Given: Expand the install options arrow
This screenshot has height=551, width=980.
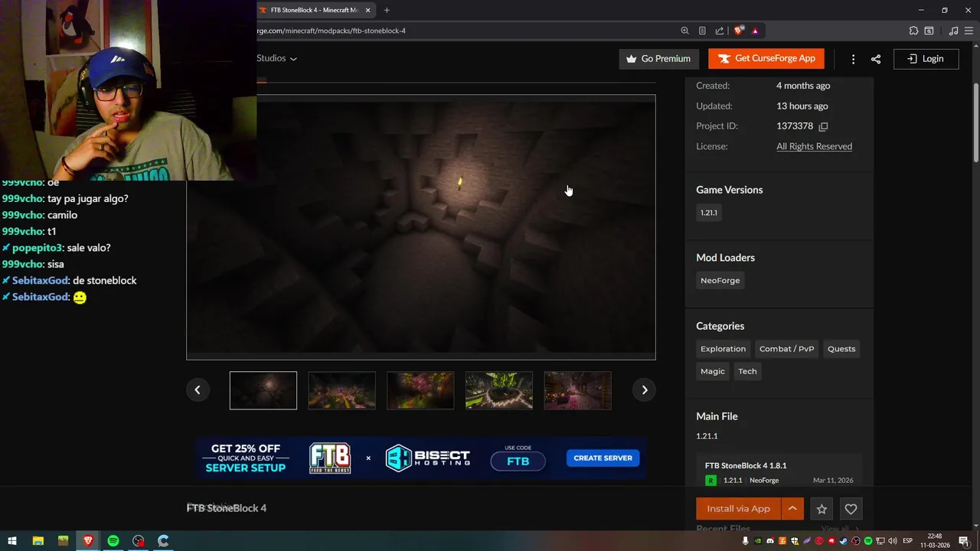Looking at the screenshot, I should (x=792, y=509).
